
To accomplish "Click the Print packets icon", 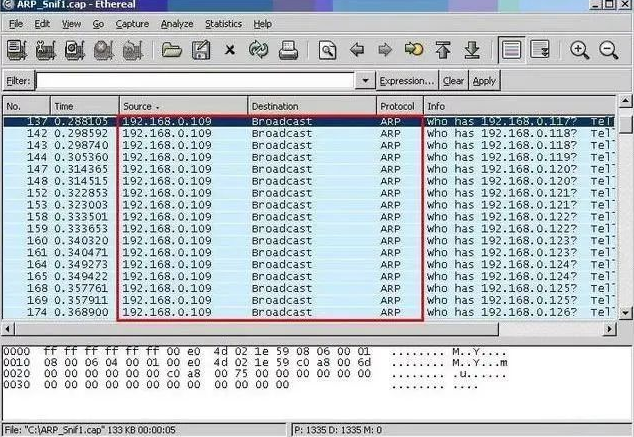I will [x=288, y=49].
